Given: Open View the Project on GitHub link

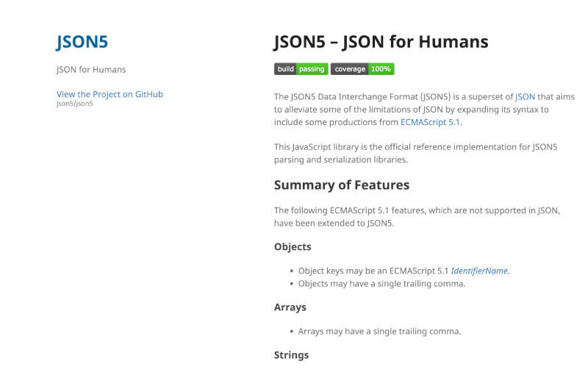Looking at the screenshot, I should click(x=110, y=94).
